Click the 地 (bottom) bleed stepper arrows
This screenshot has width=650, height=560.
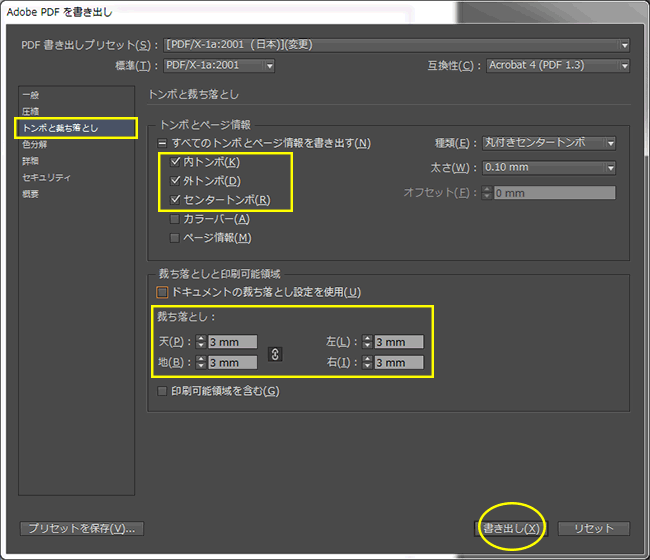pyautogui.click(x=200, y=363)
